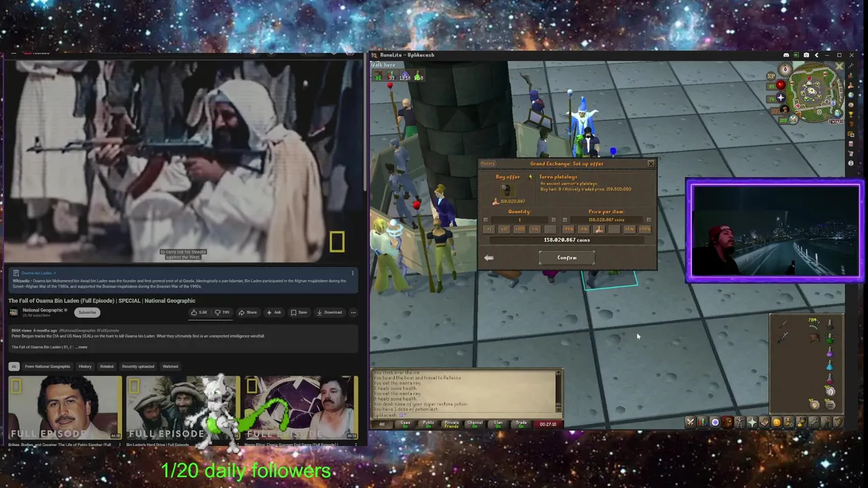Share the YouTube video
The width and height of the screenshot is (868, 488).
(248, 312)
